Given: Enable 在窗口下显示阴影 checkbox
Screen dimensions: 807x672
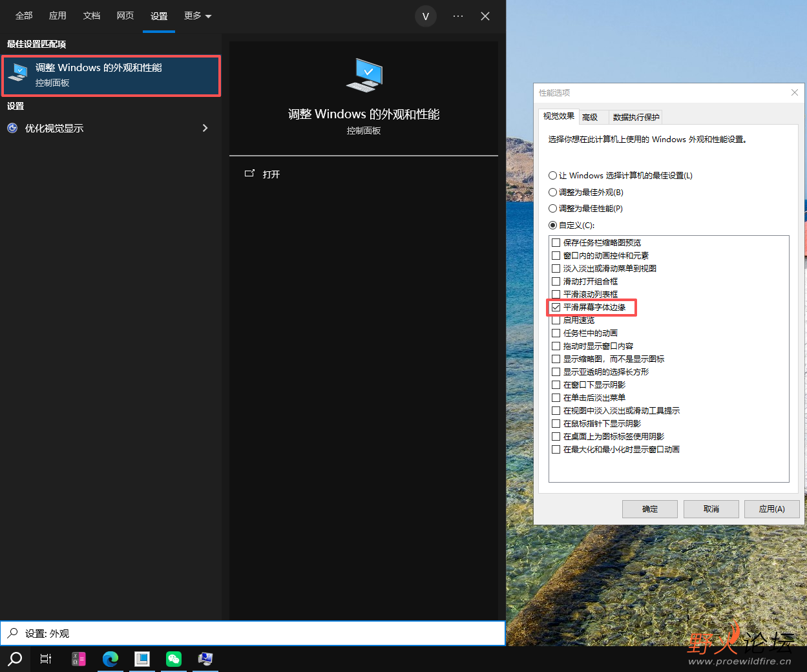Looking at the screenshot, I should point(556,384).
